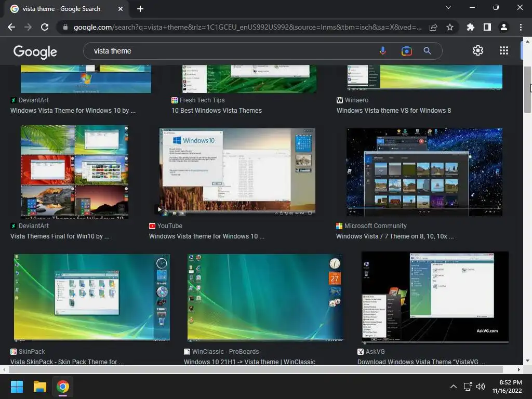Open the six-panel Vista Themes Final thumbnail
Viewport: 532px width, 399px height.
[x=74, y=171]
